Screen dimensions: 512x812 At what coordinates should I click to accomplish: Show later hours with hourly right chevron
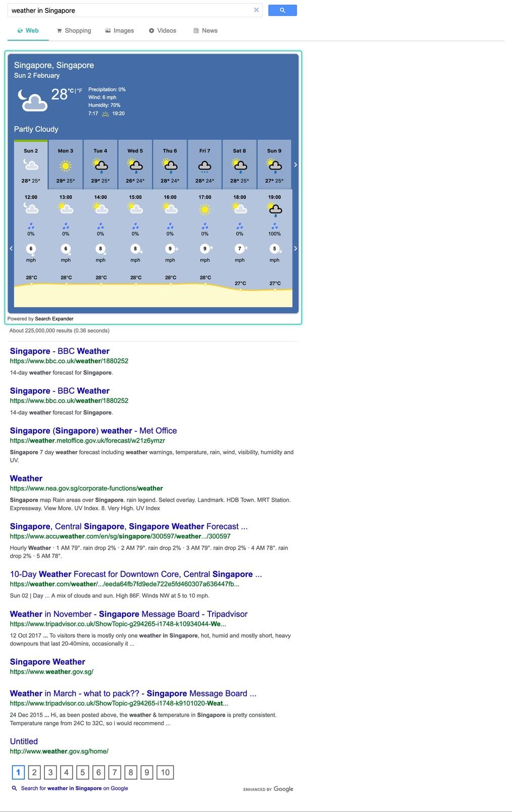point(295,248)
